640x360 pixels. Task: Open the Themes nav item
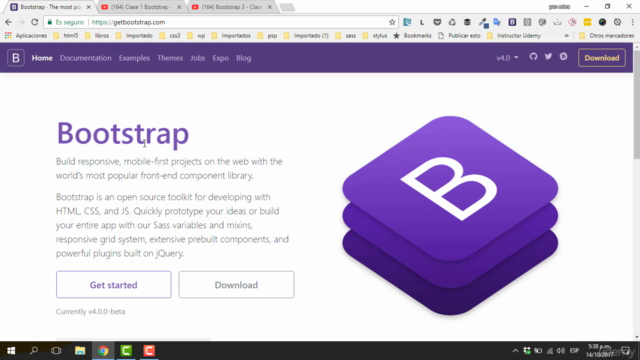[170, 58]
